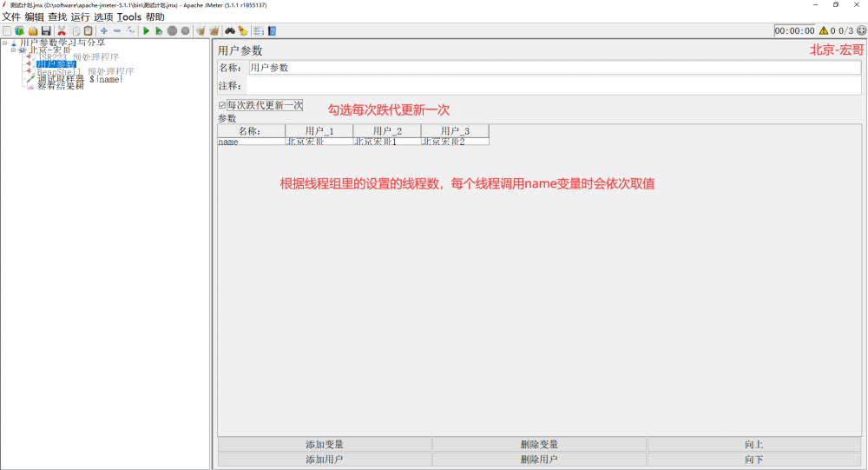Select 调试取样器 ${name} tree node

pyautogui.click(x=80, y=79)
